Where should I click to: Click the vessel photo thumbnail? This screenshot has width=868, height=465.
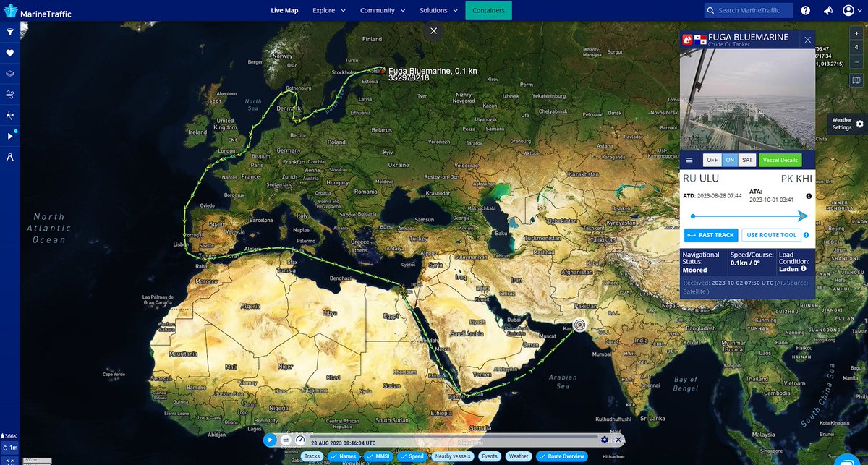coord(748,101)
